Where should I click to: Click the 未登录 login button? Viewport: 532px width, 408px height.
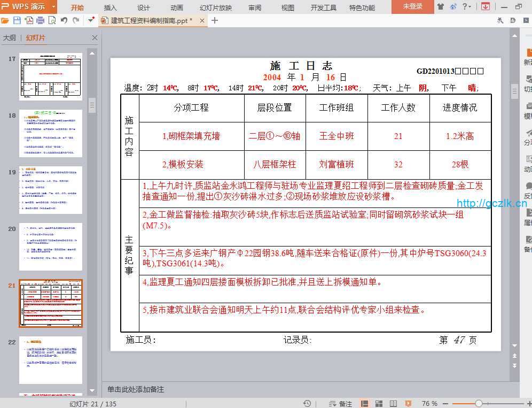[412, 7]
